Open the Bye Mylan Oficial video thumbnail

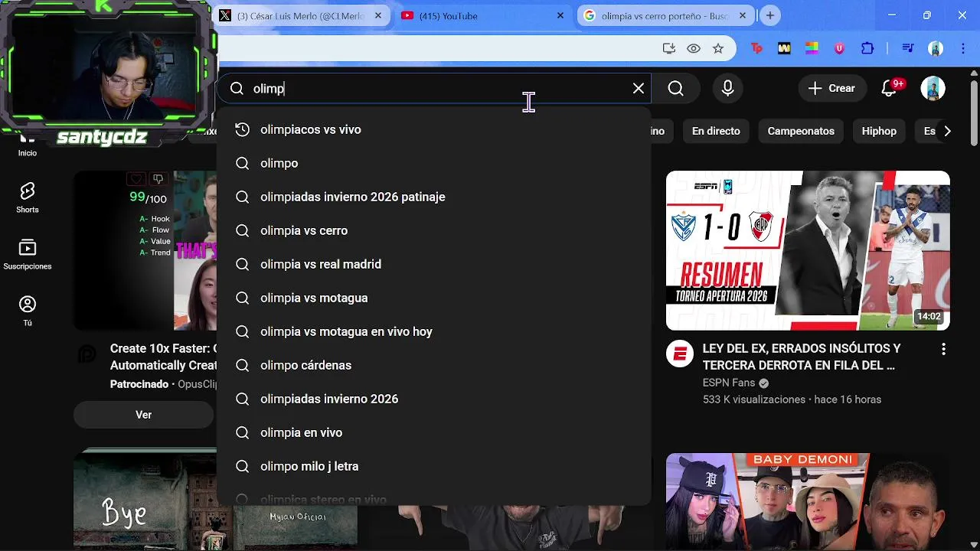coord(215,501)
